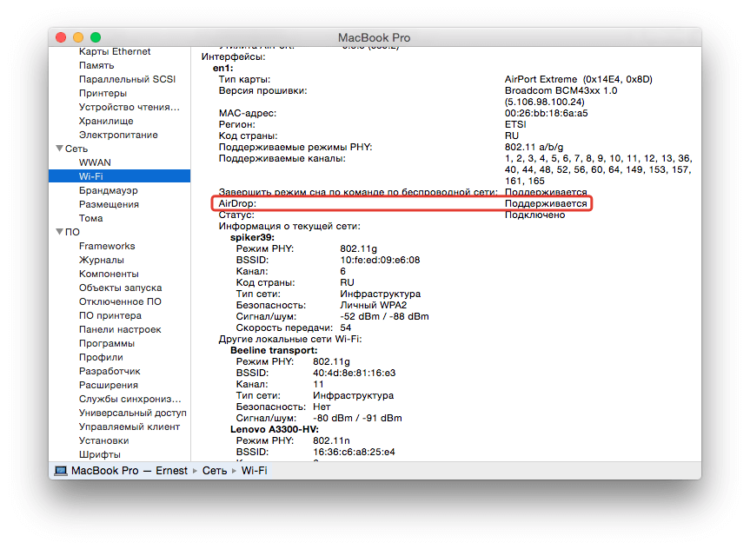
Task: Select WWAN under Сеть
Action: coord(95,163)
